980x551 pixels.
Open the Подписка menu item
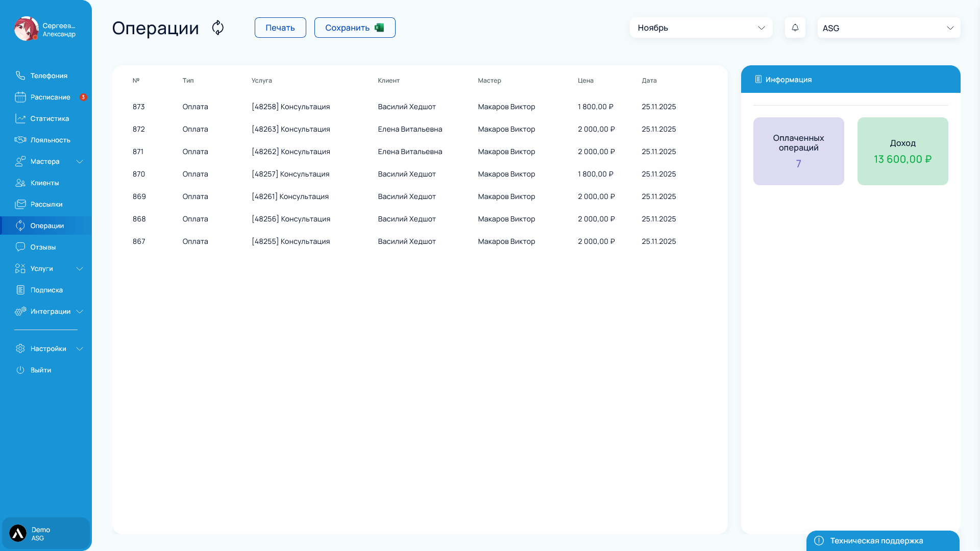coord(46,290)
